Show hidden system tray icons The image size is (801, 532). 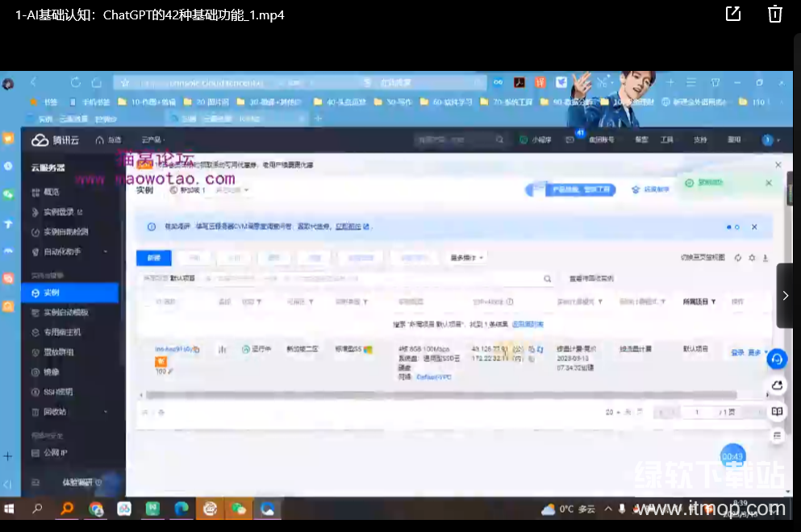click(x=608, y=509)
